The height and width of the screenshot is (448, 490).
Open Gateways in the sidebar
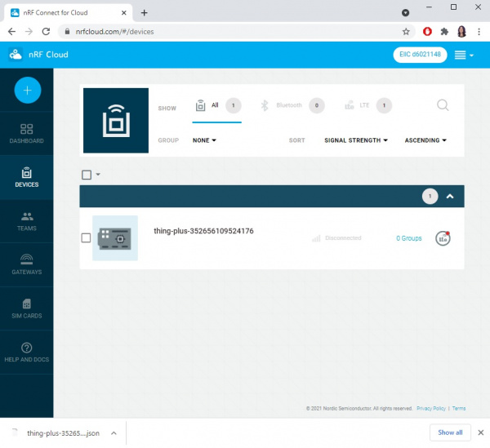coord(27,264)
